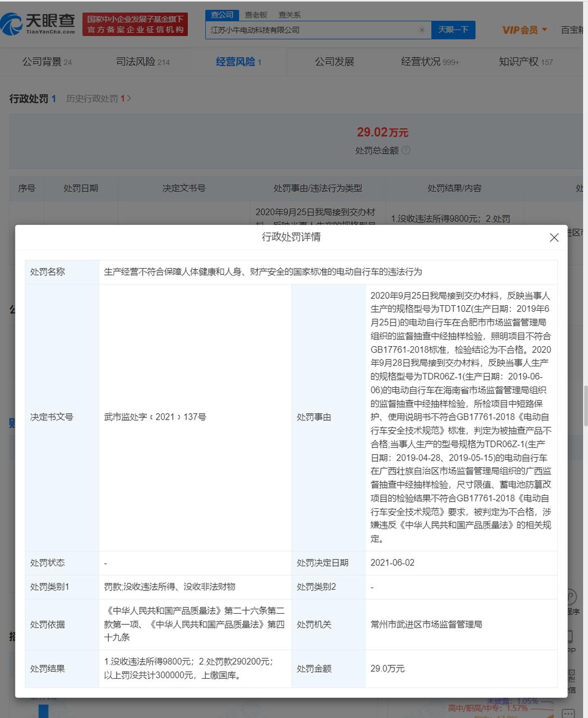588x718 pixels.
Task: Clear the search box with the X icon
Action: point(422,30)
